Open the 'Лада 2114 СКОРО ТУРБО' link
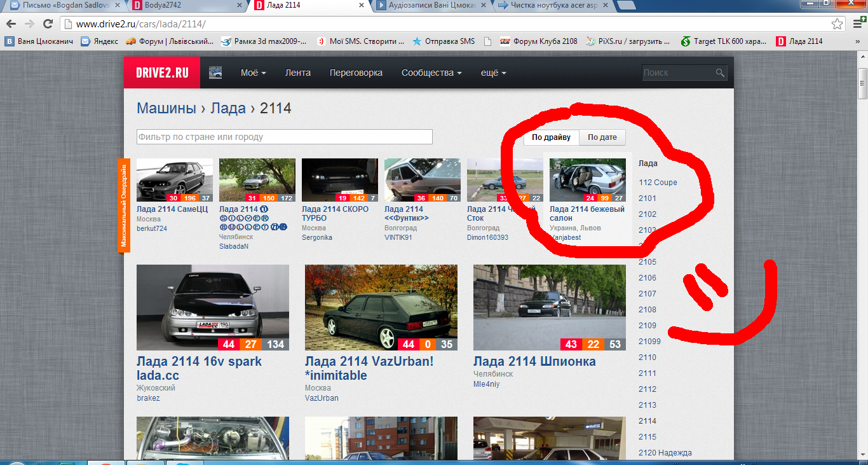The height and width of the screenshot is (465, 868). [335, 213]
